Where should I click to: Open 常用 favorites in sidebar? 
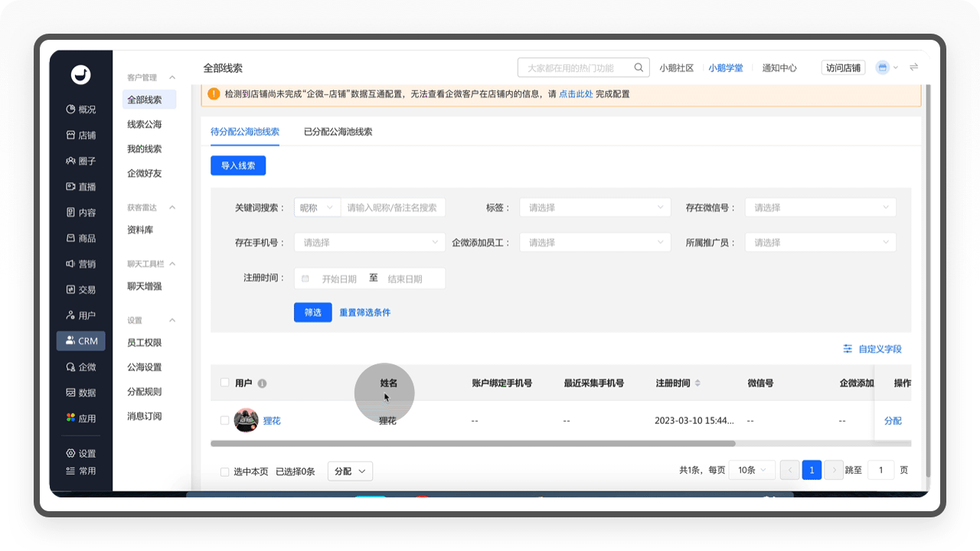(x=81, y=471)
